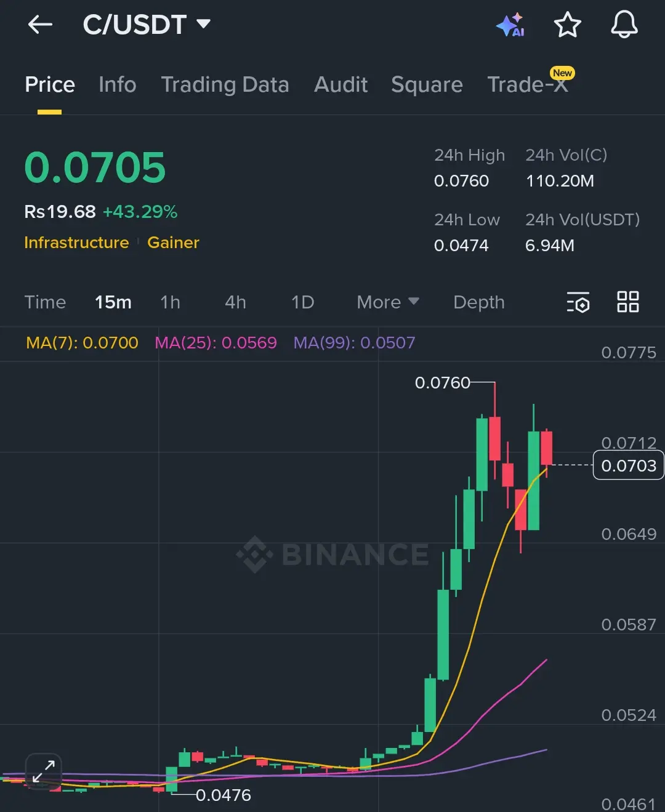Tap the +43.29% change value
The height and width of the screenshot is (812, 665).
(x=140, y=212)
